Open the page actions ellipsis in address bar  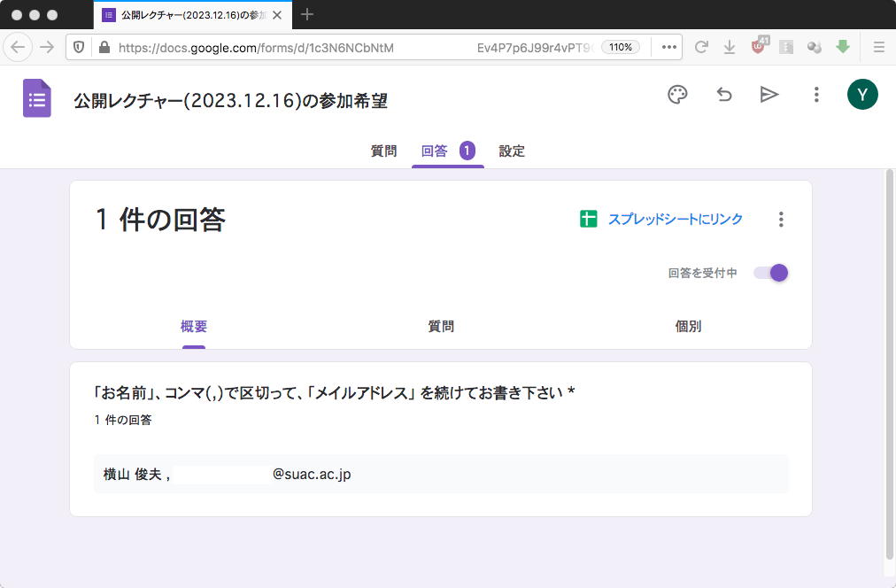point(668,47)
